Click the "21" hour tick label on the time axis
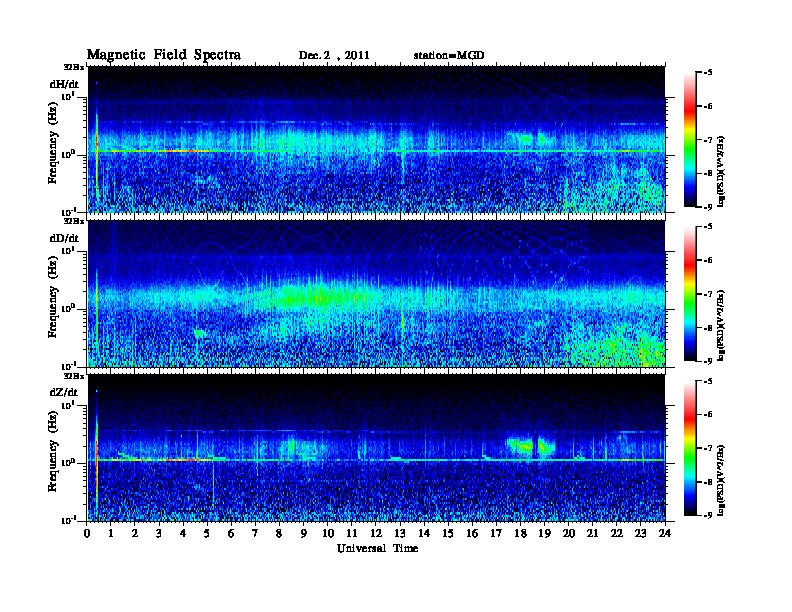Viewport: 792px width, 612px height. 592,533
